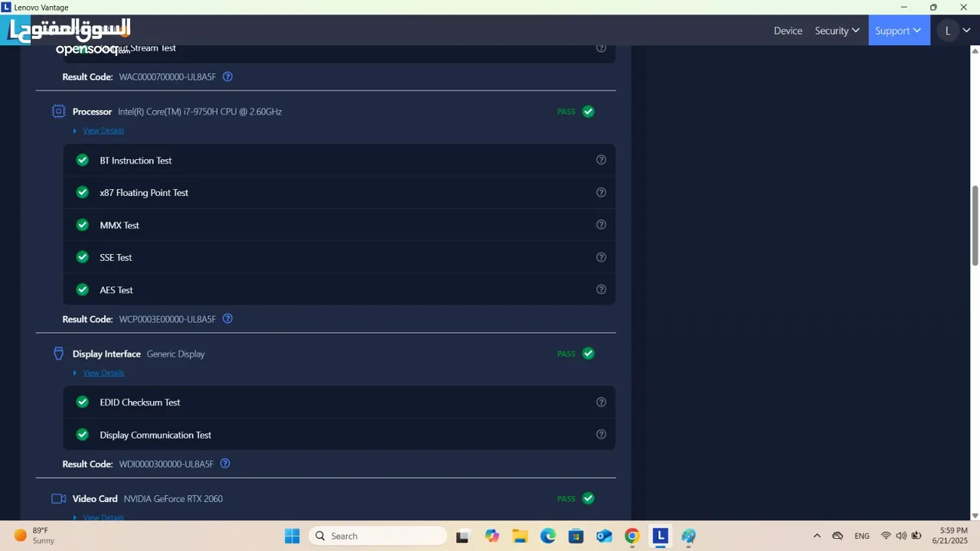The height and width of the screenshot is (551, 980).
Task: Select x87 Floating Point Test row text
Action: pyautogui.click(x=144, y=193)
